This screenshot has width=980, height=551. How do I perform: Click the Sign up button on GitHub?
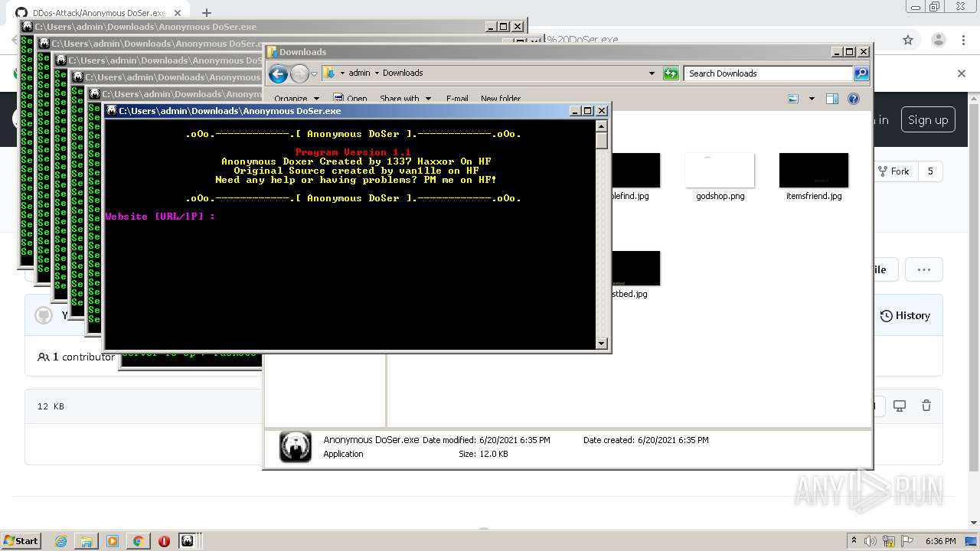[927, 120]
